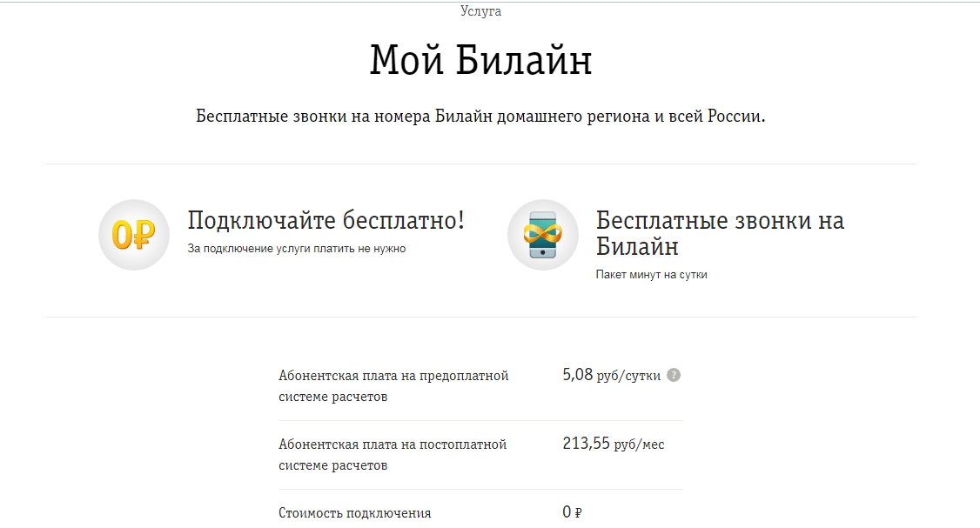Click the 'Мой Билайн' page title
980x528 pixels.
[x=480, y=62]
